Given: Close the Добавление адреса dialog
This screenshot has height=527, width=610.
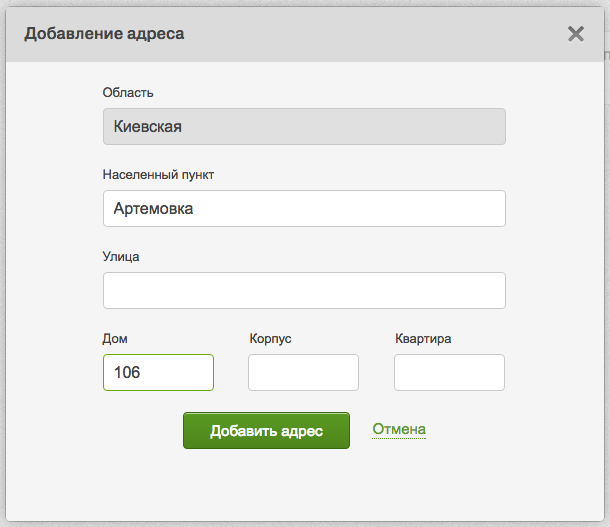Looking at the screenshot, I should 576,34.
